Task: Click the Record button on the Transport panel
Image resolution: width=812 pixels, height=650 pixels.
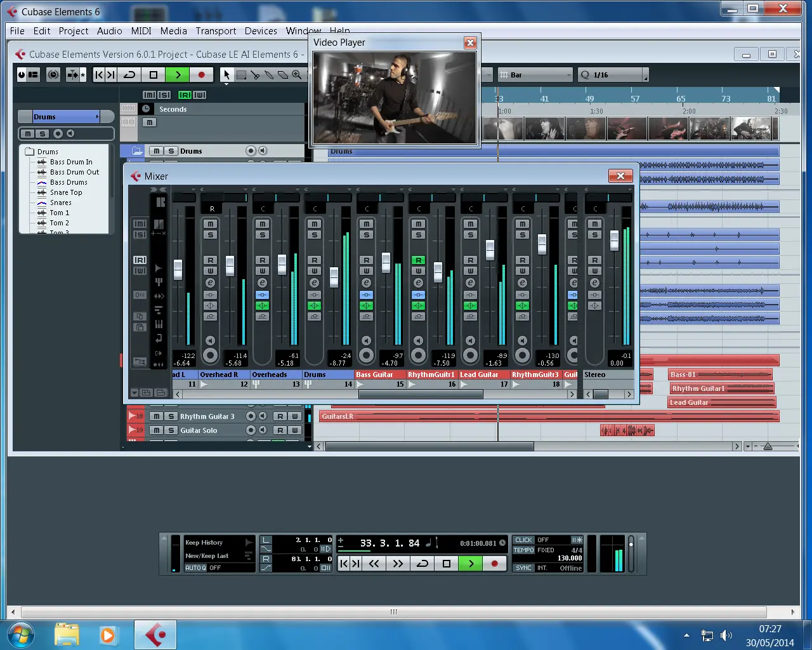Action: [x=495, y=564]
